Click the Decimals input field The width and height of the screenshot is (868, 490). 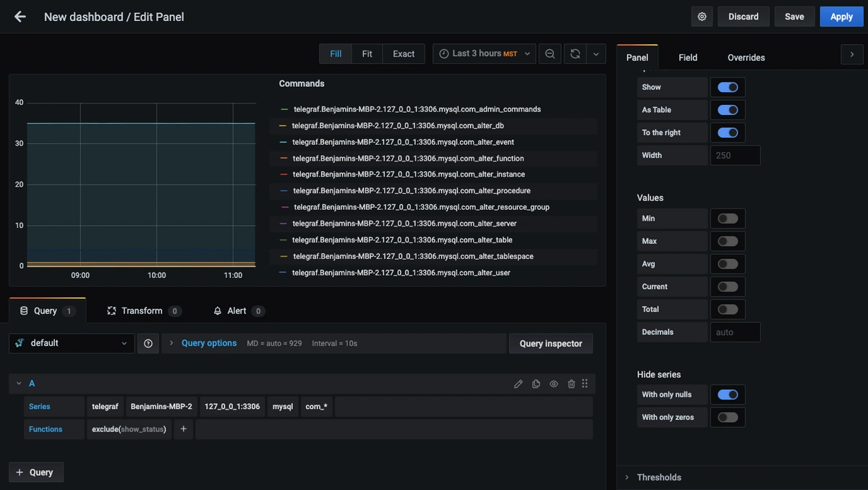(x=735, y=332)
